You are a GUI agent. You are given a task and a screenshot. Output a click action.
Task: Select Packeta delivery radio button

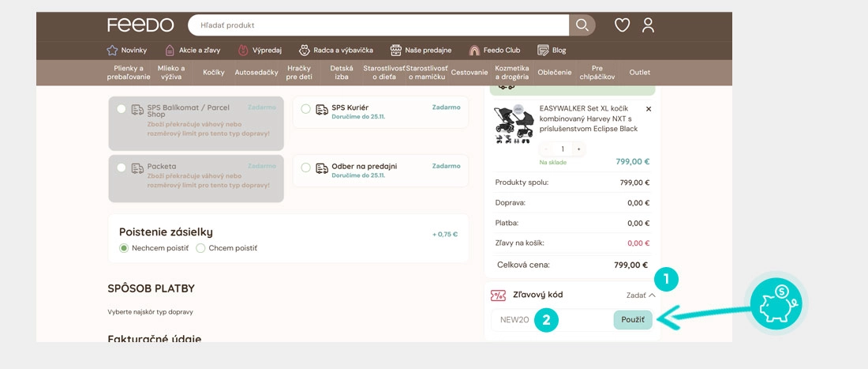pos(122,168)
